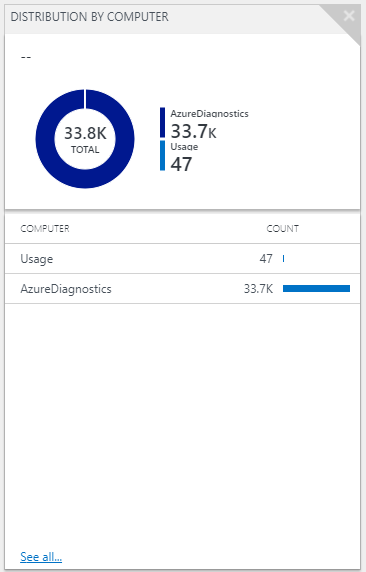This screenshot has height=572, width=366.
Task: Click the 33.7K legend value
Action: tap(193, 131)
